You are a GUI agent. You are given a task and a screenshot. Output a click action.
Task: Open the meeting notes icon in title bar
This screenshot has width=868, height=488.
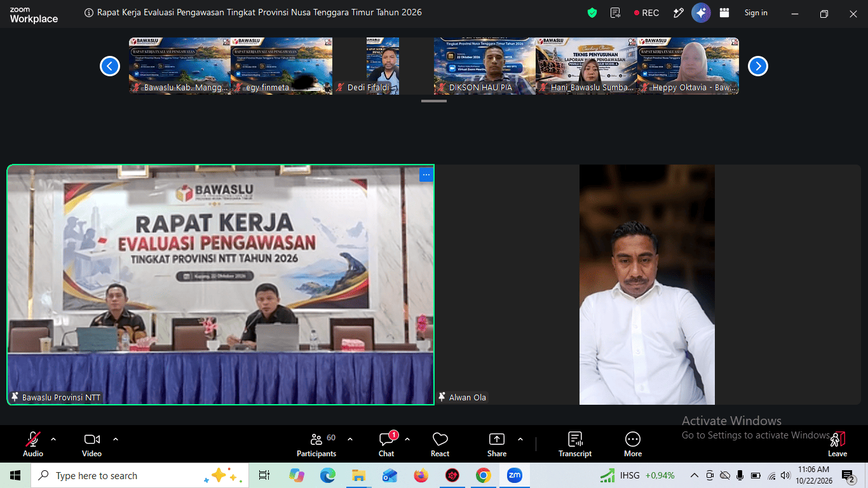click(615, 13)
